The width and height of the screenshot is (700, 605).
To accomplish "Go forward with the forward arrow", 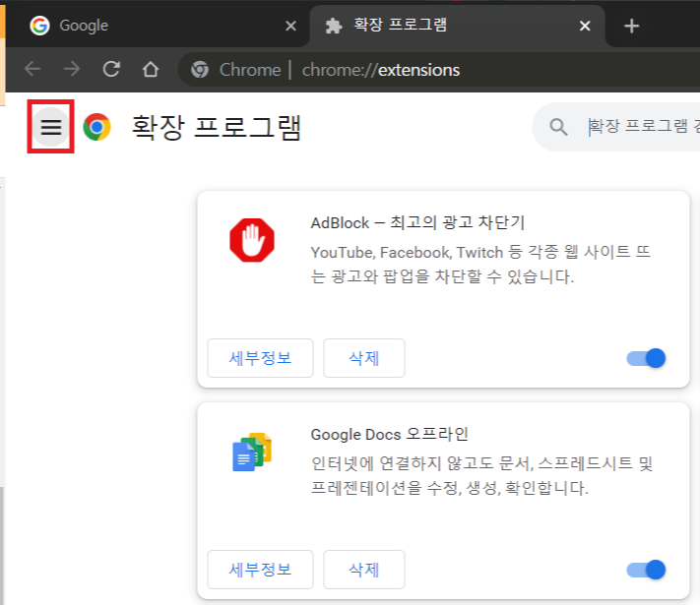I will (x=72, y=69).
